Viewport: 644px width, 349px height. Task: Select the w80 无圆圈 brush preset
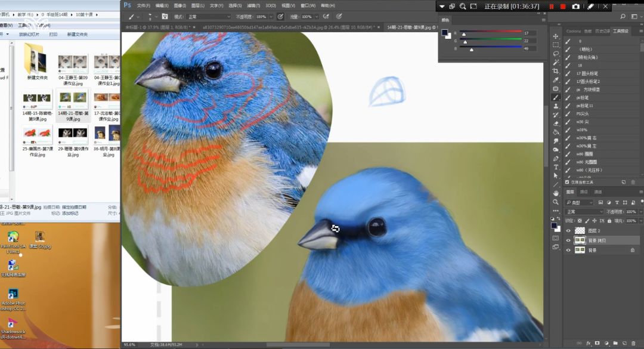[x=587, y=162]
